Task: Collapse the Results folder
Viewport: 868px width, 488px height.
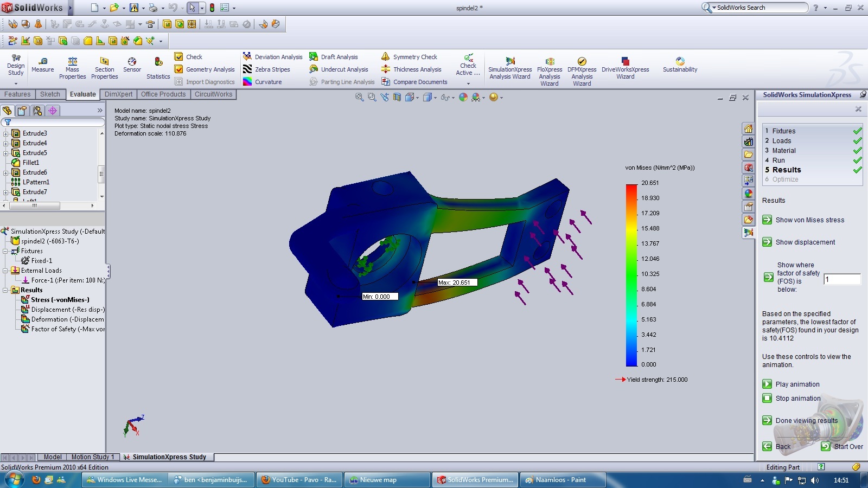Action: point(5,290)
